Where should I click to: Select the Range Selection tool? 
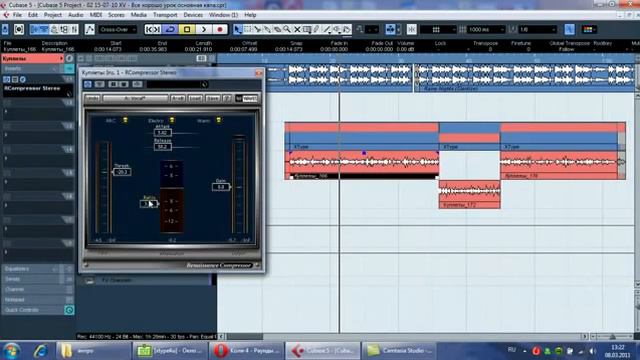[x=247, y=29]
